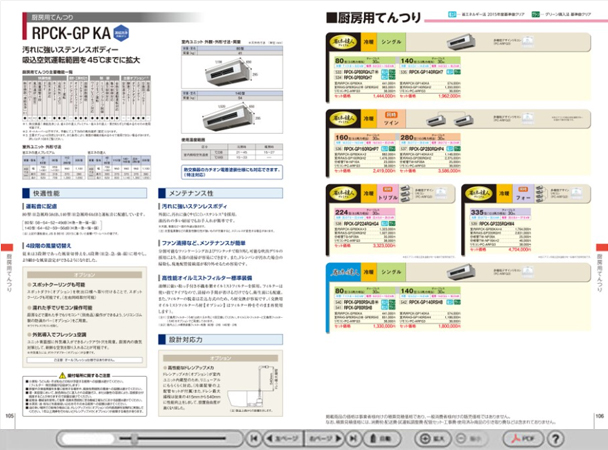This screenshot has height=450, width=608.
Task: Click the 160 capacity label
Action: [x=342, y=137]
